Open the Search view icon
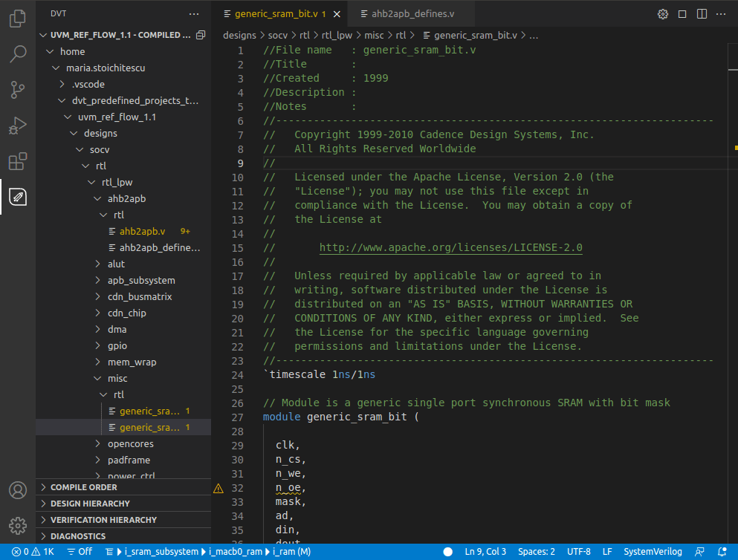Viewport: 738px width, 560px height. [18, 54]
